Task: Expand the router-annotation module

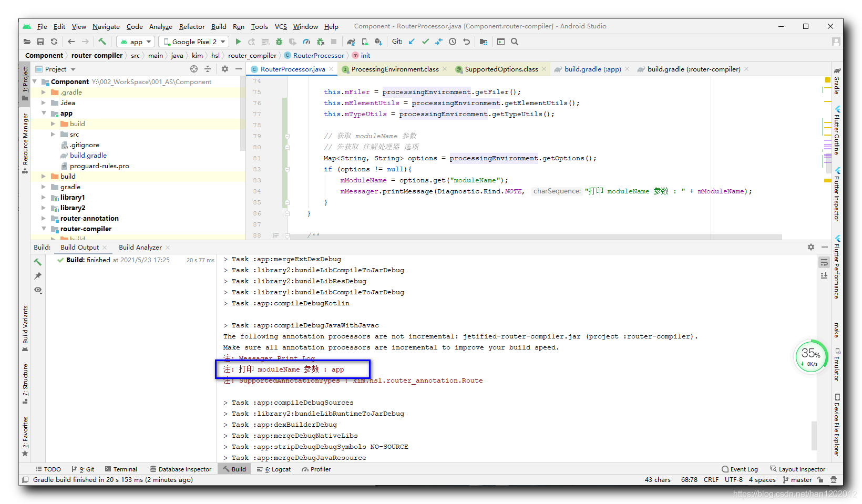Action: click(x=44, y=218)
